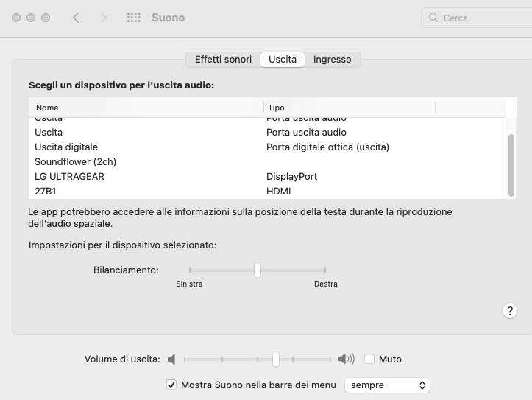This screenshot has width=532, height=400.
Task: Switch to the Effetti sonori tab
Action: (223, 60)
